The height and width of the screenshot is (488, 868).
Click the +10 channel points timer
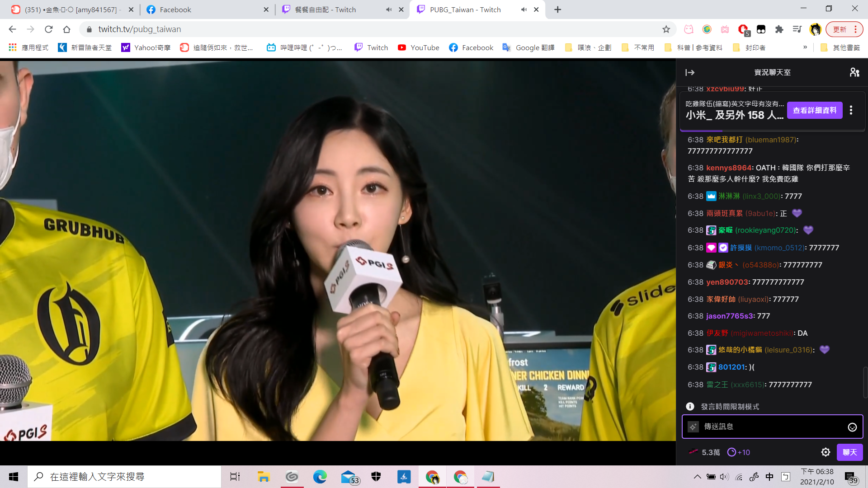(739, 452)
